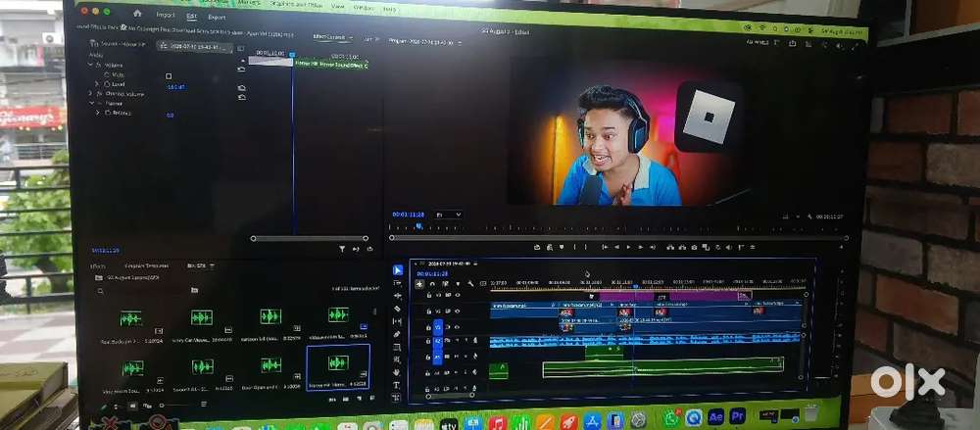
Task: Expand the Balance property
Action: coord(97,113)
